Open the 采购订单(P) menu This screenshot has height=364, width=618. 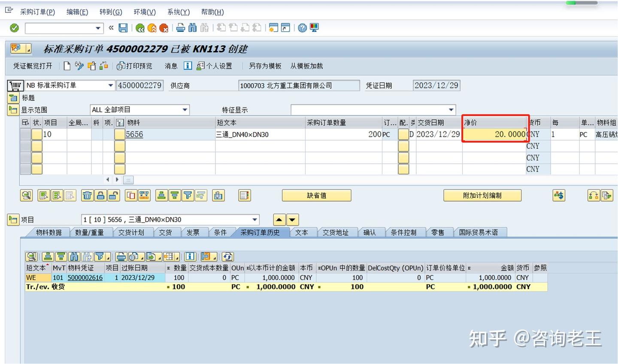coord(37,12)
